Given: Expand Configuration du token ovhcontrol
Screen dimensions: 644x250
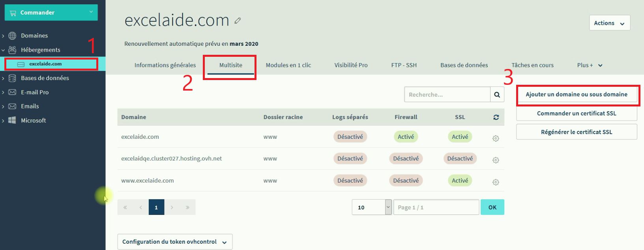Looking at the screenshot, I should [x=175, y=242].
